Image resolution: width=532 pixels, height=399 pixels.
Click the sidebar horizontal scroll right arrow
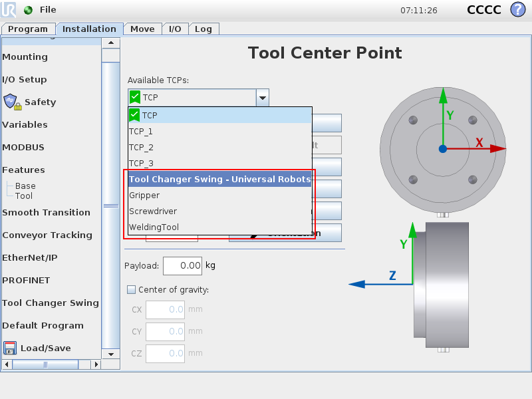tap(96, 364)
